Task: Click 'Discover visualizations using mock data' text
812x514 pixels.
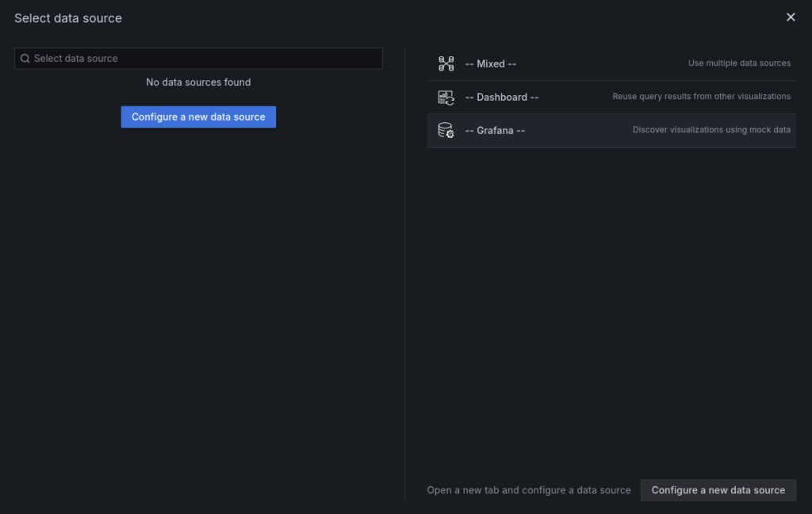Action: point(711,130)
